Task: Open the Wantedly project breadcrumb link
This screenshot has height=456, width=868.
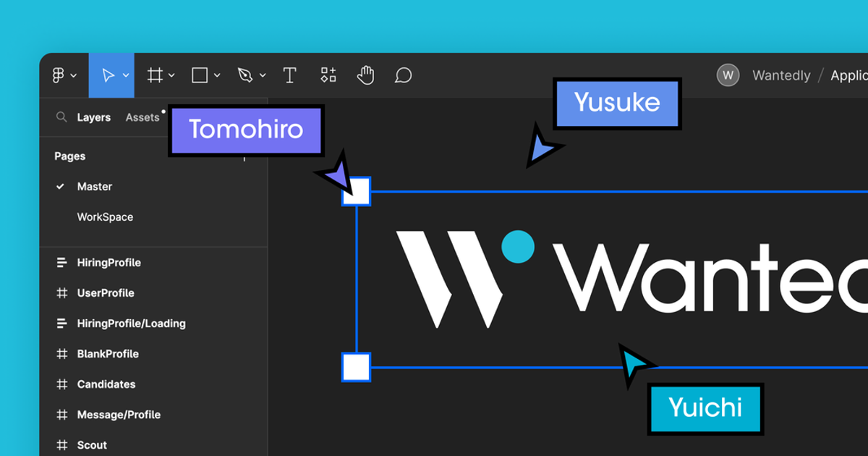Action: pos(781,75)
